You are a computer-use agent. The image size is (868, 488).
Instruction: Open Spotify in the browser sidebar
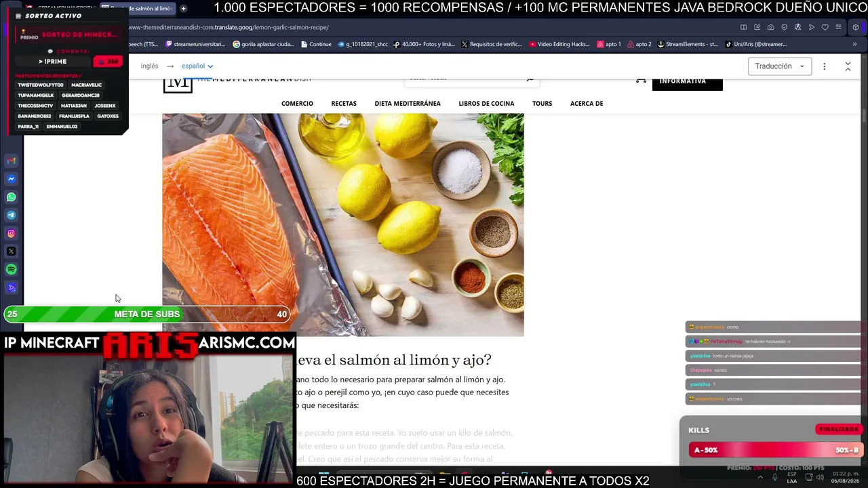(x=12, y=270)
